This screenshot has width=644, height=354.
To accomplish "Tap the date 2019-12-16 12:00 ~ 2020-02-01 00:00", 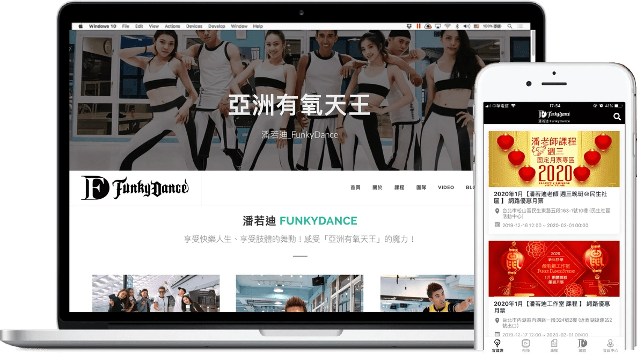I will click(x=545, y=225).
